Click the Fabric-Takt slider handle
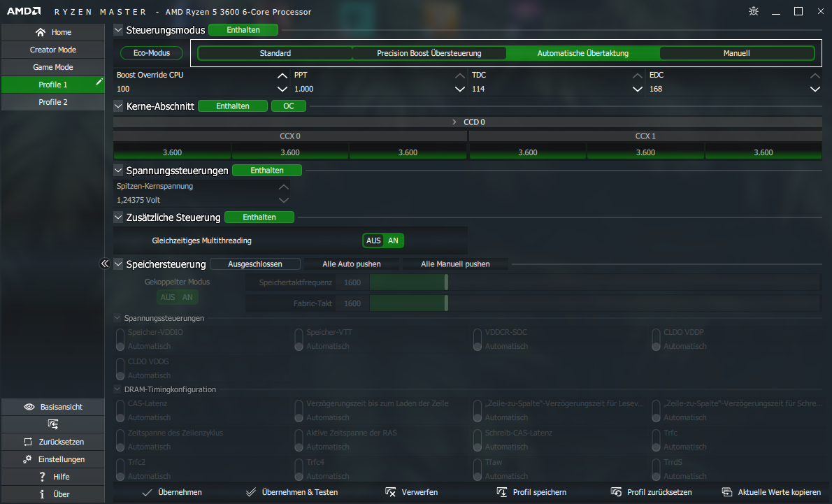 click(446, 303)
